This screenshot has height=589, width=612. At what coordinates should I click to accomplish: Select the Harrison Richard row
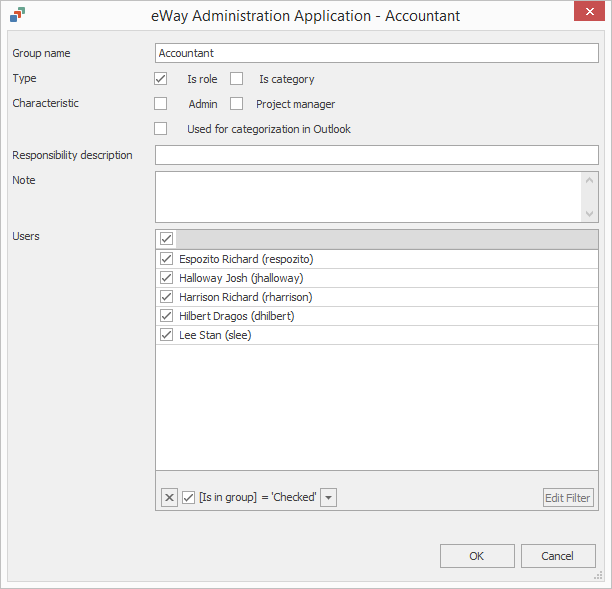pos(377,297)
